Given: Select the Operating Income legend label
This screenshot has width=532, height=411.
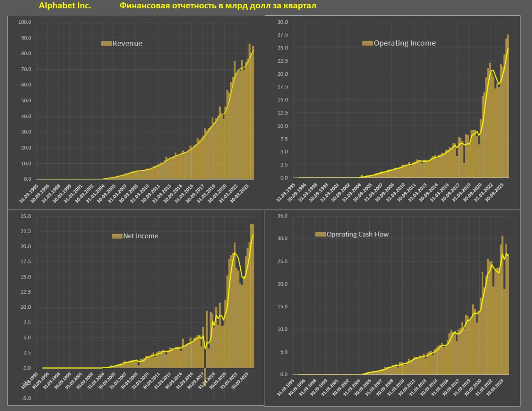Looking at the screenshot, I should pos(404,43).
